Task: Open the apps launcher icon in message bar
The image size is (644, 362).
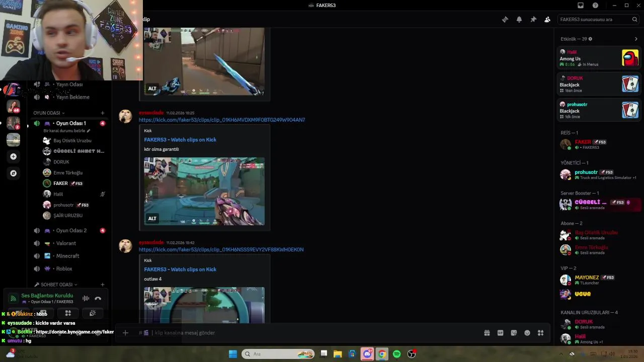Action: 541,332
